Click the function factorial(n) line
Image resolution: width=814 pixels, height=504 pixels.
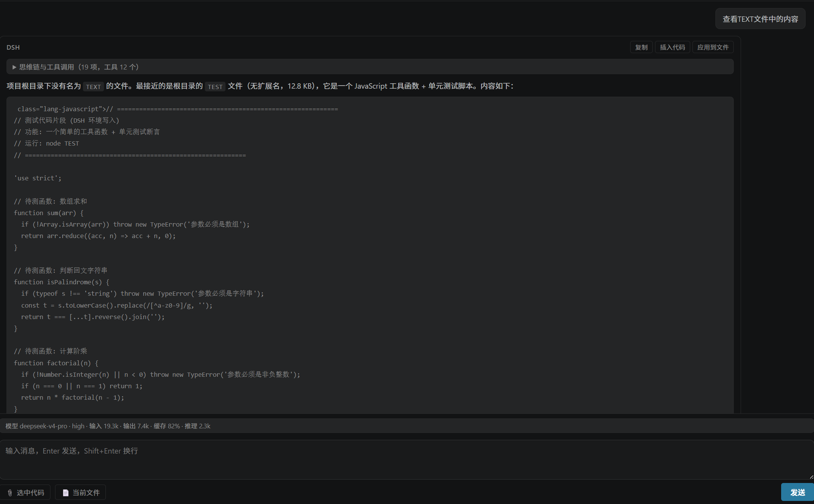tap(56, 363)
